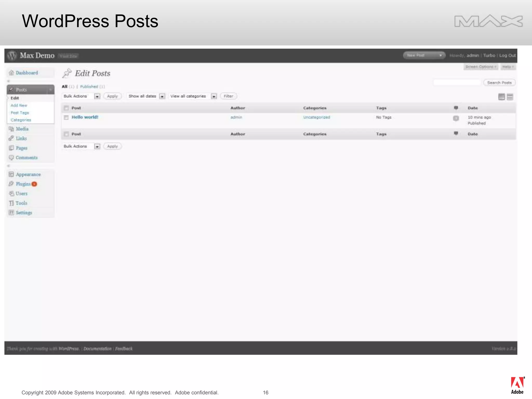This screenshot has width=532, height=399.
Task: Switch to excerpt view mode icon
Action: [x=510, y=97]
